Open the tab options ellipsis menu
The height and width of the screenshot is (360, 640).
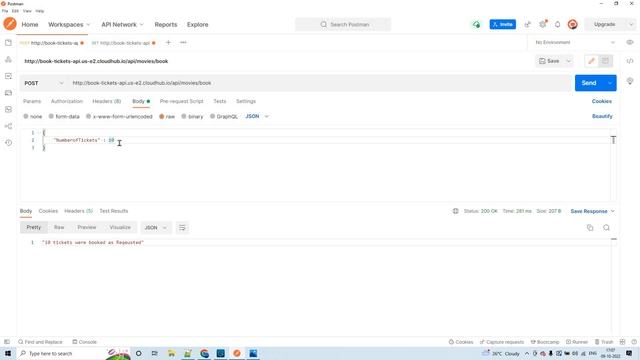point(183,42)
